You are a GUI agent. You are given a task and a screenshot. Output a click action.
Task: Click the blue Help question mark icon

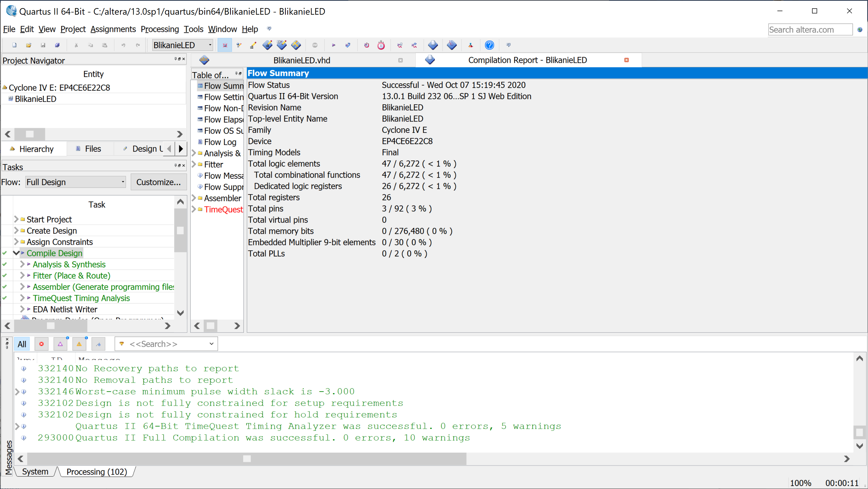coord(489,45)
